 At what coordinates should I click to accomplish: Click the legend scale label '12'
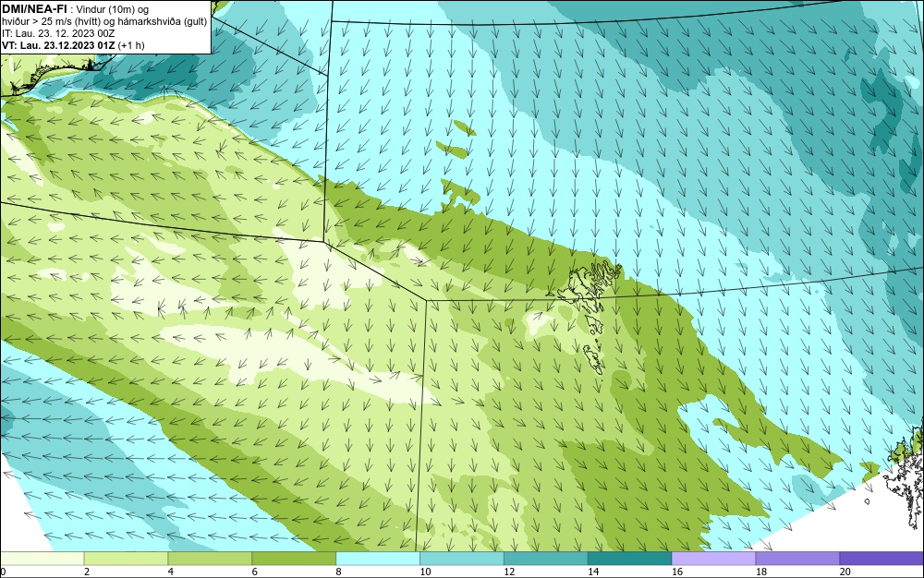[510, 572]
